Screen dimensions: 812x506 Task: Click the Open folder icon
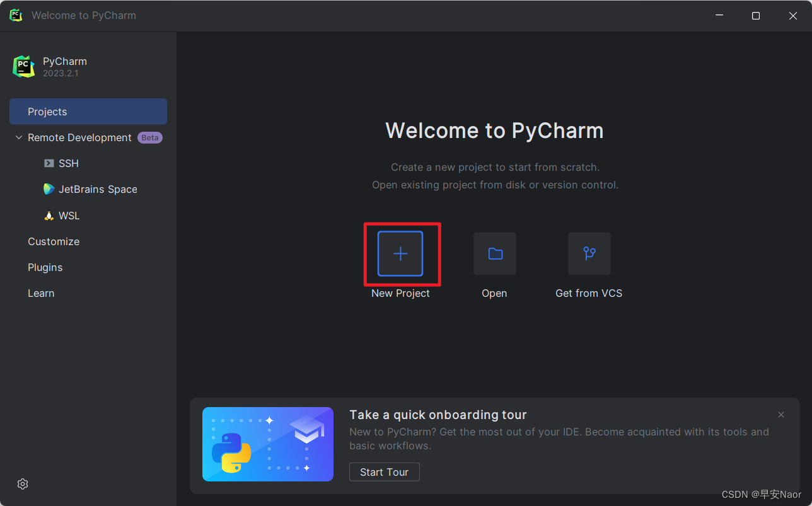(495, 253)
